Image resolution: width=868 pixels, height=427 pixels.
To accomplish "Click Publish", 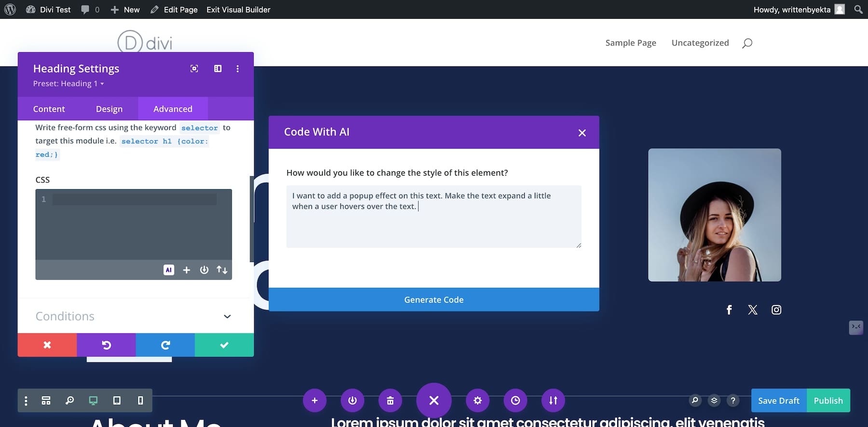I will point(828,400).
